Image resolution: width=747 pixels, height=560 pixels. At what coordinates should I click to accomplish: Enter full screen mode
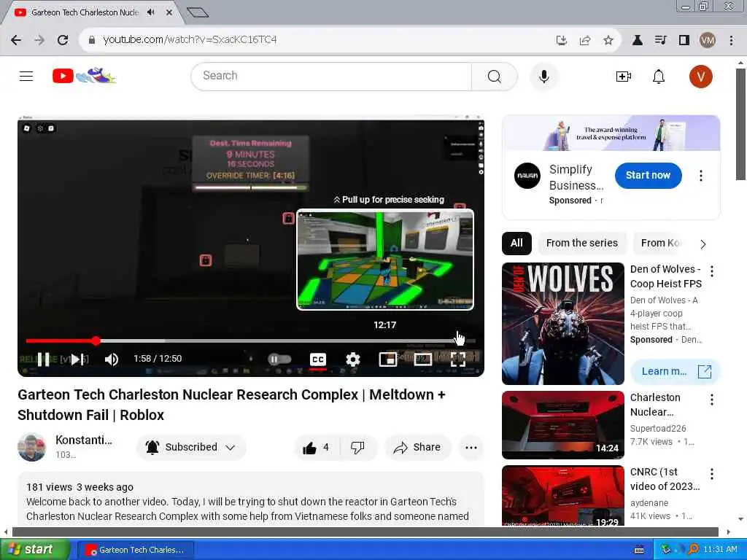point(458,359)
